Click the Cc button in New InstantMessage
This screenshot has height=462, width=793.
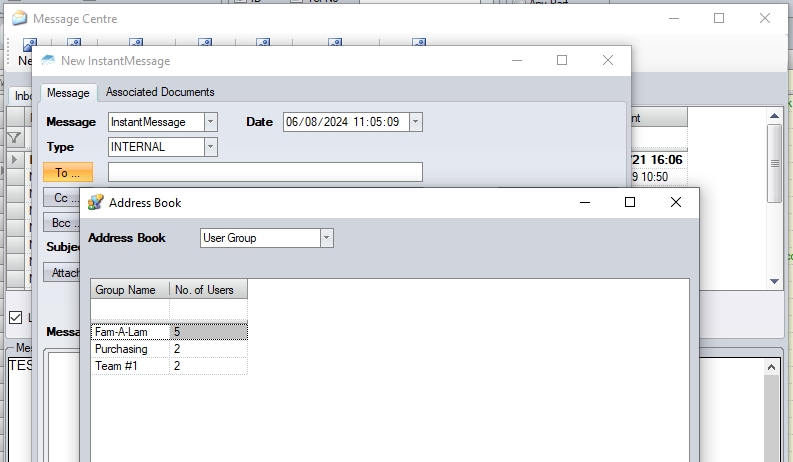click(x=61, y=198)
